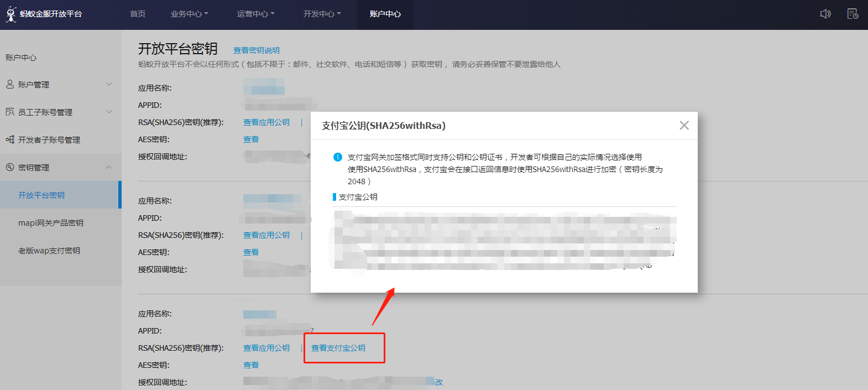View AES密钥 of the first application
This screenshot has height=390, width=868.
(251, 139)
